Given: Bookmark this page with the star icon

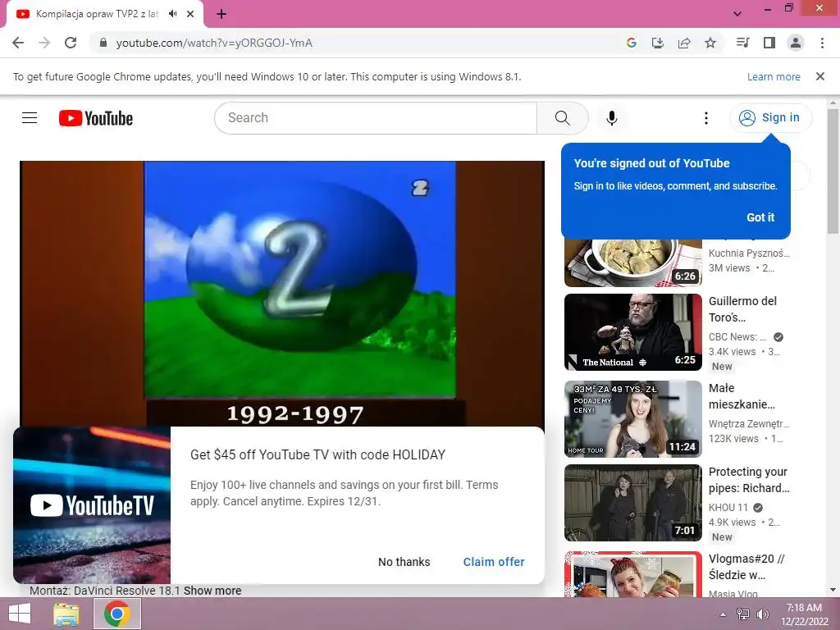Looking at the screenshot, I should tap(710, 43).
